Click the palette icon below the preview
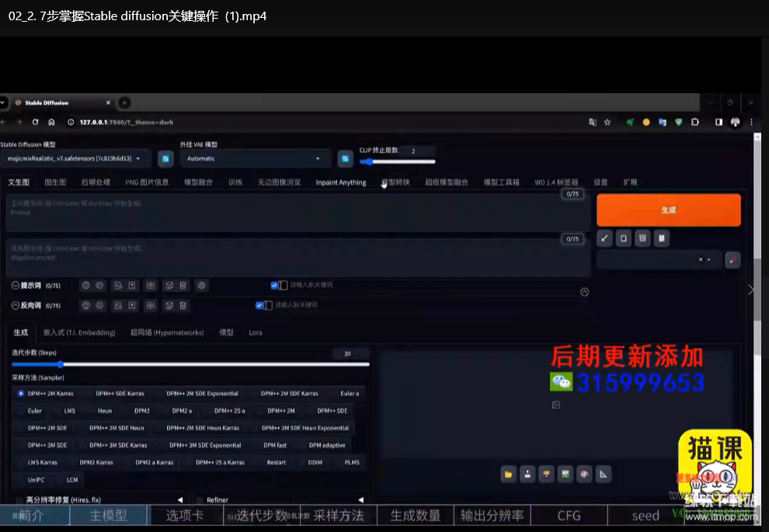The width and height of the screenshot is (769, 532). pyautogui.click(x=585, y=475)
